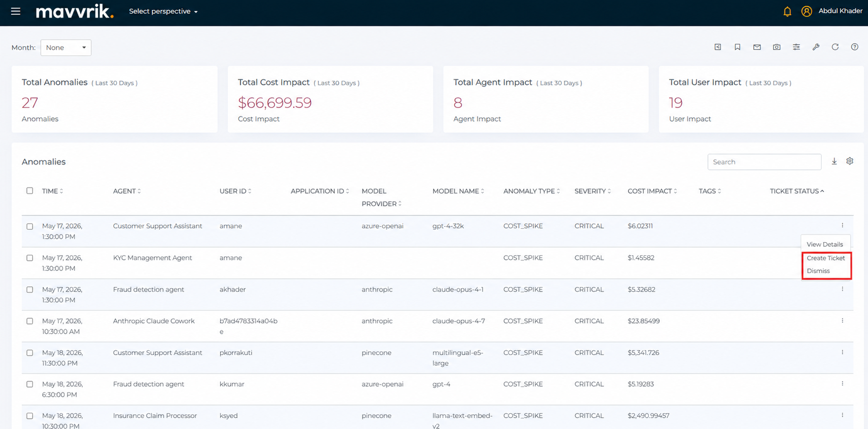Open the Select perspective dropdown
Screen dimensions: 868x429
(163, 11)
